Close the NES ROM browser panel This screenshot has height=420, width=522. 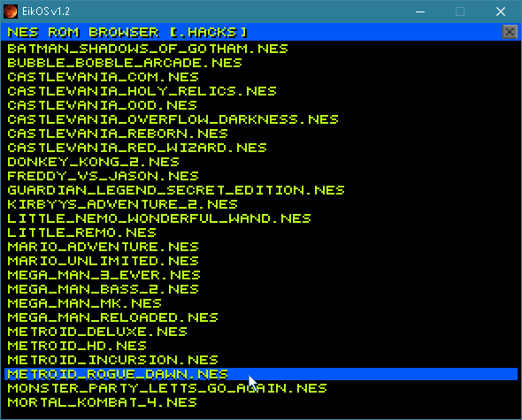coord(510,32)
